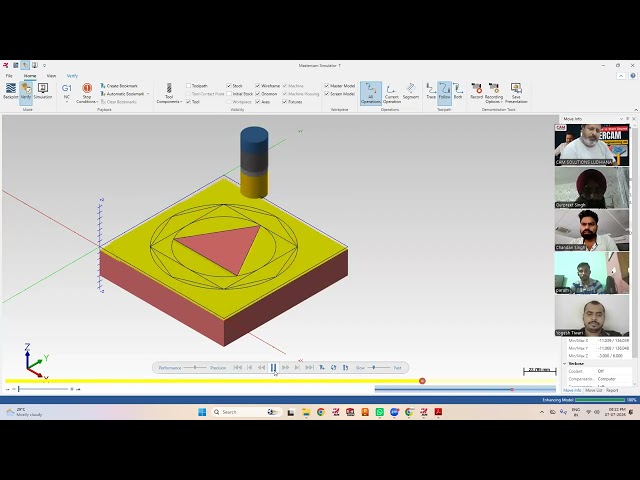Step back to the previous operation
640x480 pixels.
click(249, 368)
